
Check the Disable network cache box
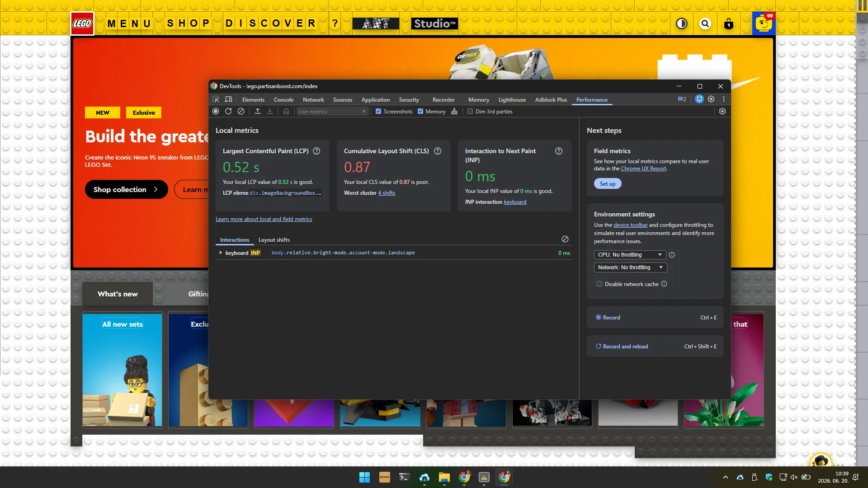pyautogui.click(x=599, y=284)
